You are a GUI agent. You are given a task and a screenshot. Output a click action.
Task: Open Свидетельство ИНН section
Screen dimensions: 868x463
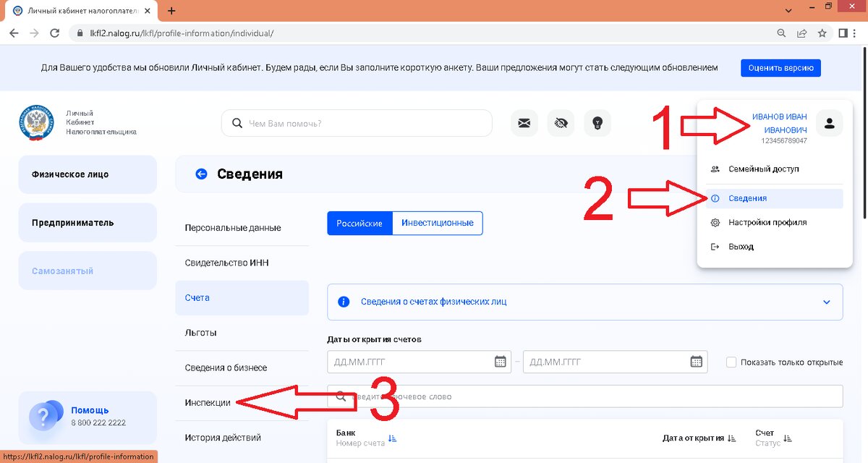[x=242, y=263]
